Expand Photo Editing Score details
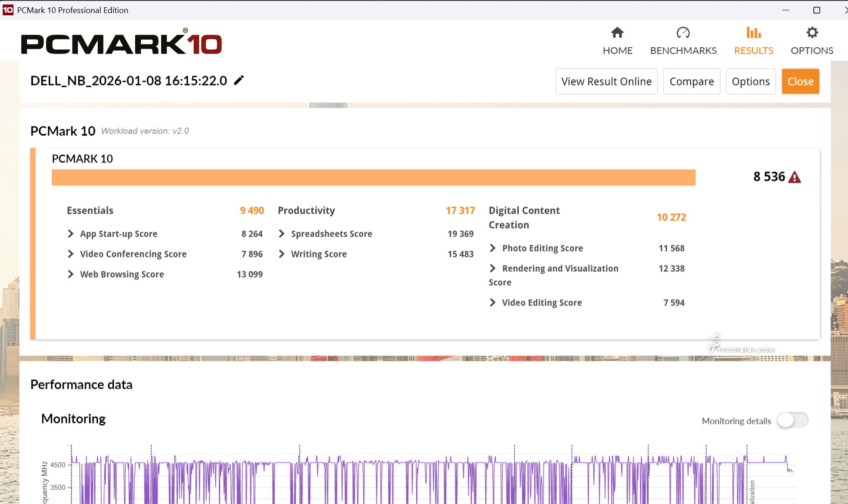Screen dimensions: 848x504 (x=493, y=248)
